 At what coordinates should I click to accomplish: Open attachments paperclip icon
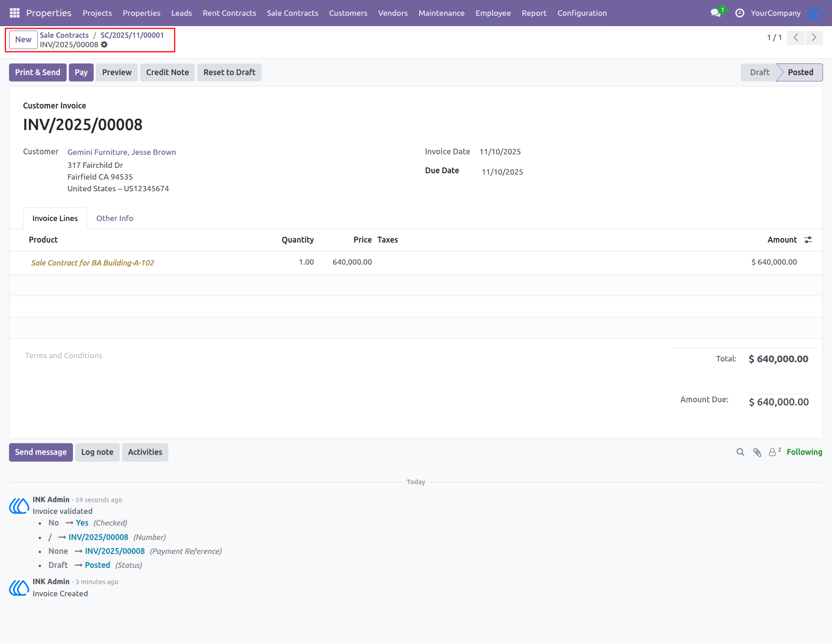(x=757, y=452)
